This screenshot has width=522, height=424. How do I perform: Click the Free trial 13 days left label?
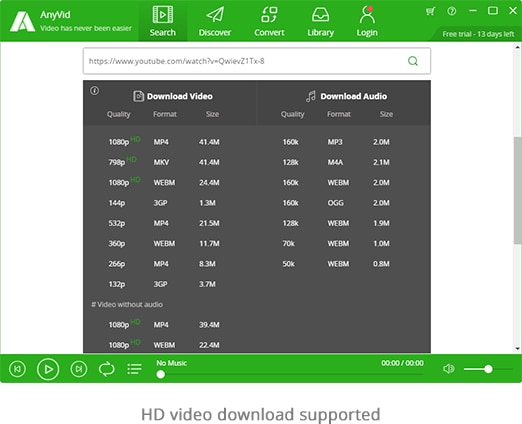[478, 34]
